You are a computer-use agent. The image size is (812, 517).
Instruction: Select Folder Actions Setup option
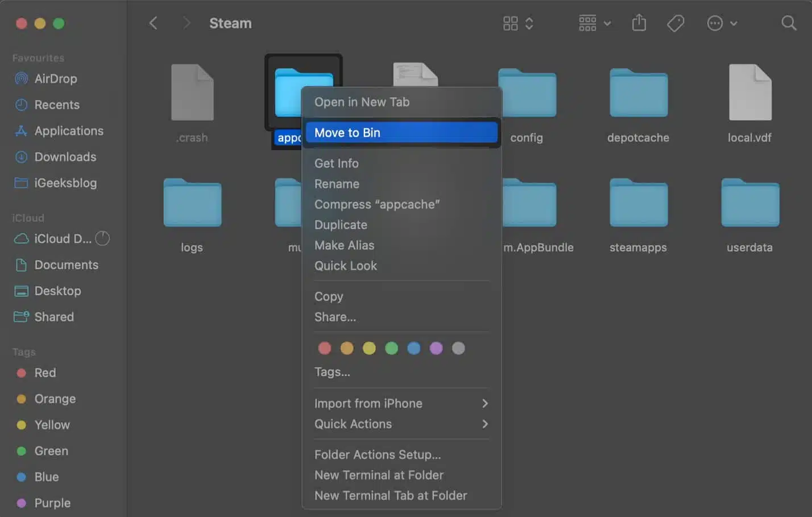click(x=377, y=454)
